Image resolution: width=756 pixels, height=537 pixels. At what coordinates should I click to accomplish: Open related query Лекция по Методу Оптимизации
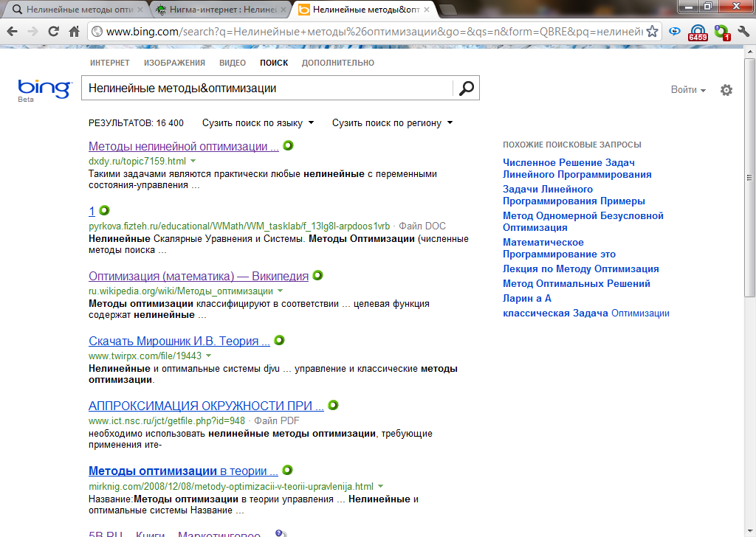pos(580,268)
